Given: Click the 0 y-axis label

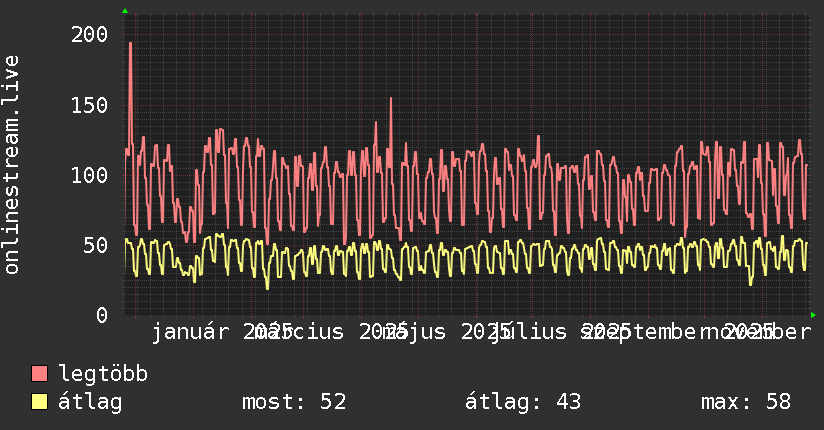Looking at the screenshot, I should (102, 315).
